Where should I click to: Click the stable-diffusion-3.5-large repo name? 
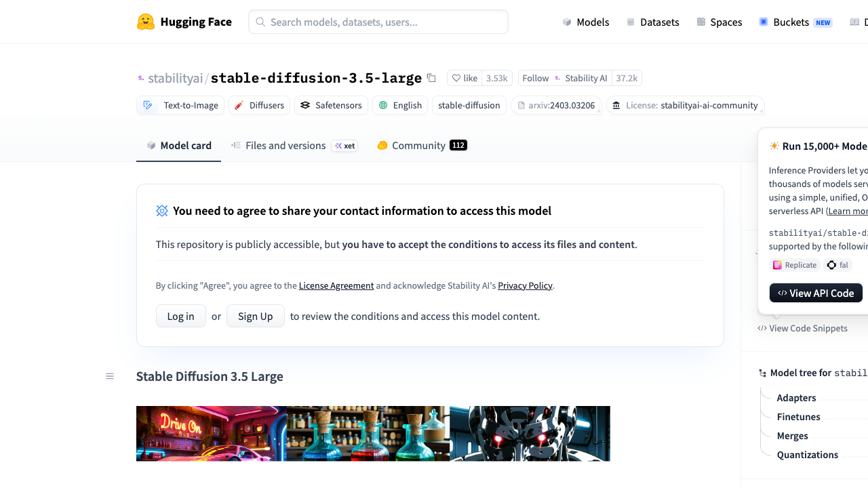tap(316, 78)
